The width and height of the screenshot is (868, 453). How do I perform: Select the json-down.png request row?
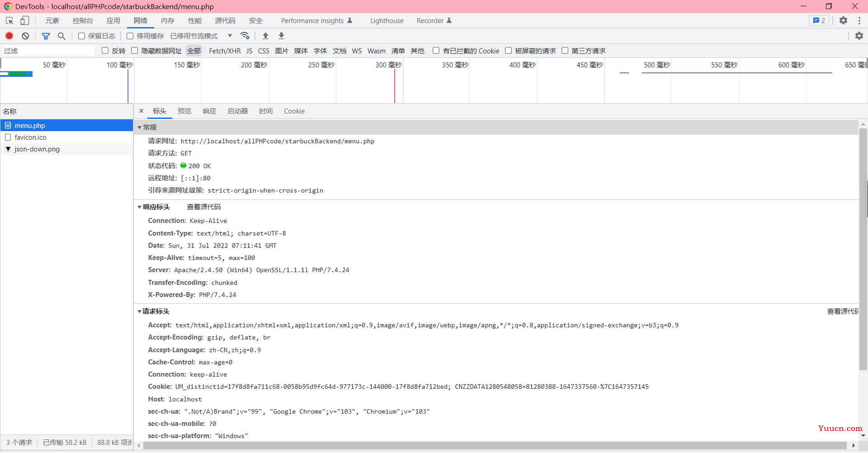click(66, 149)
